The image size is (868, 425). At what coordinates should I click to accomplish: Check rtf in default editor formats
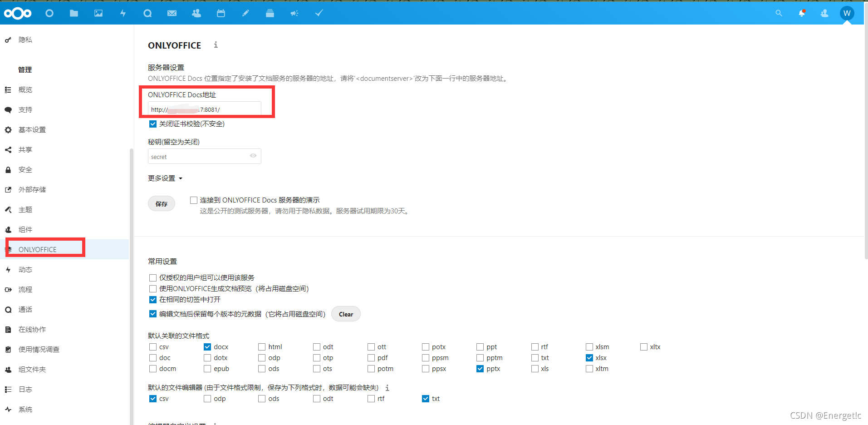point(371,399)
